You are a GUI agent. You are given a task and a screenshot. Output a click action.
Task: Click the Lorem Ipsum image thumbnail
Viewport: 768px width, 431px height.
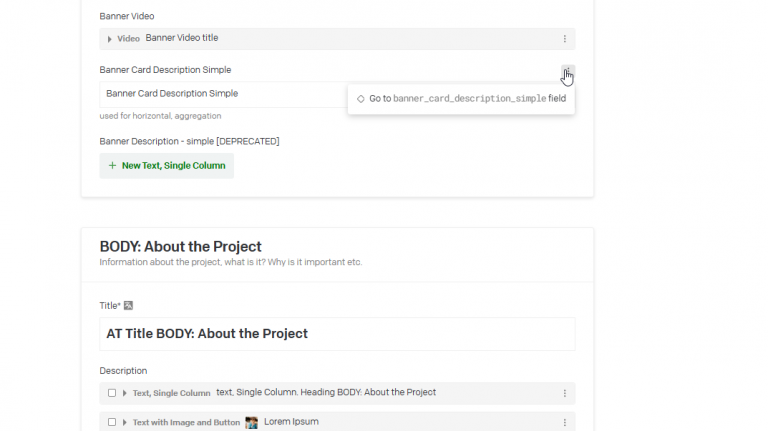tap(252, 422)
